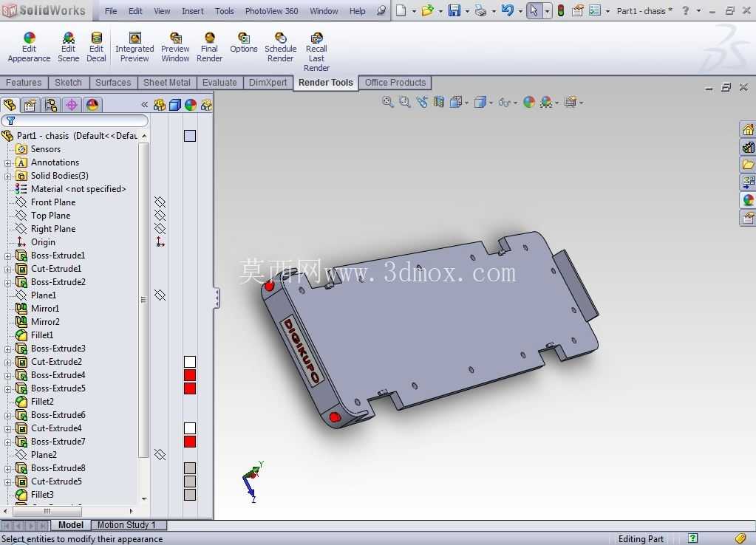Image resolution: width=756 pixels, height=545 pixels.
Task: Toggle display mode column in display pane header
Action: pos(175,105)
